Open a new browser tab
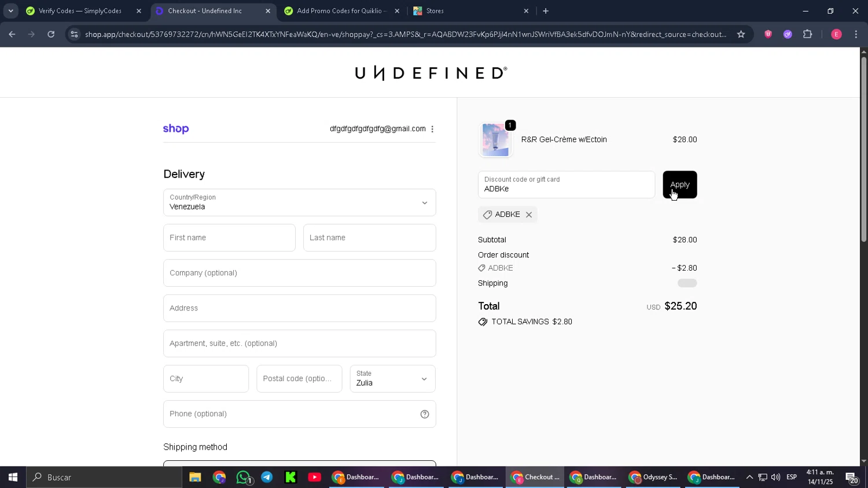 click(x=546, y=11)
